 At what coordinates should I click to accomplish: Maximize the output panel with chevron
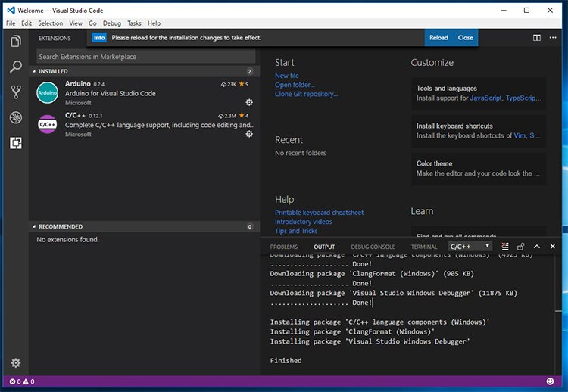[537, 247]
